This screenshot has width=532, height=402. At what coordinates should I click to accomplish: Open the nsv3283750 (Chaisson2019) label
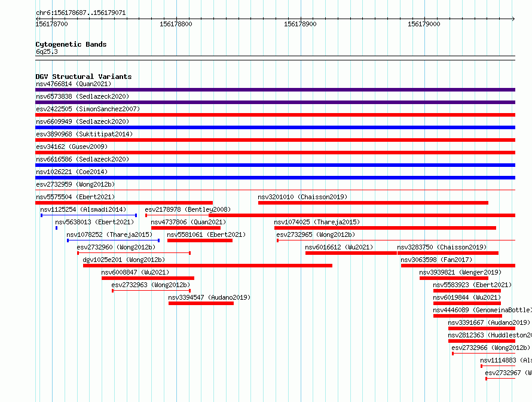(x=442, y=247)
